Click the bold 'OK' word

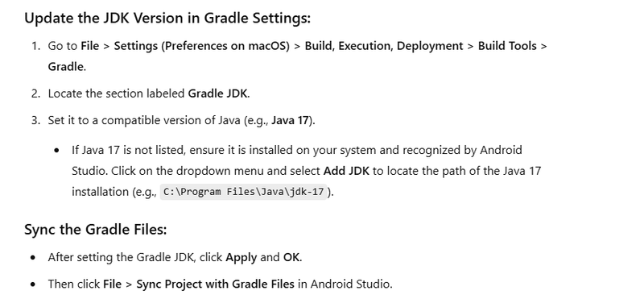click(x=292, y=257)
